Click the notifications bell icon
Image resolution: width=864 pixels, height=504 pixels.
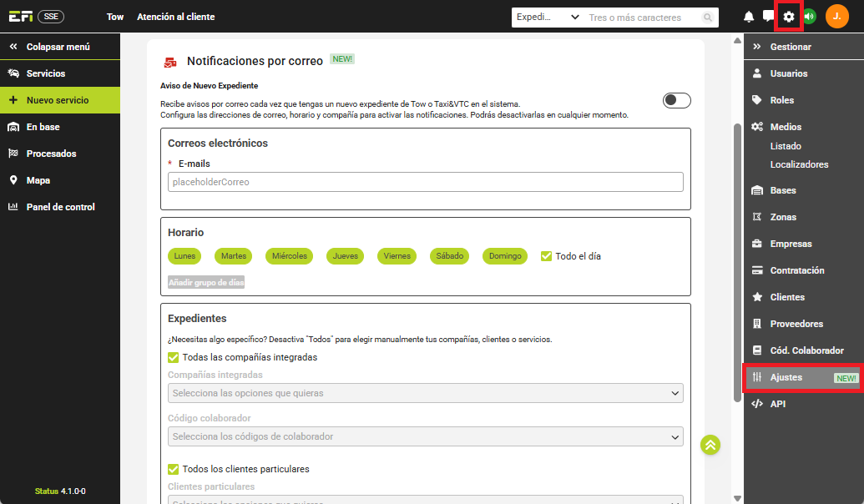[x=749, y=17]
